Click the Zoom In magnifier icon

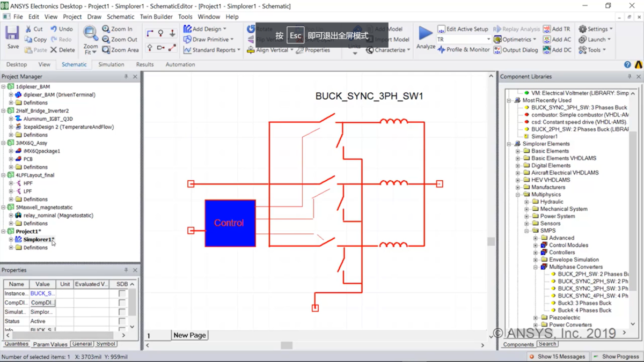(106, 29)
